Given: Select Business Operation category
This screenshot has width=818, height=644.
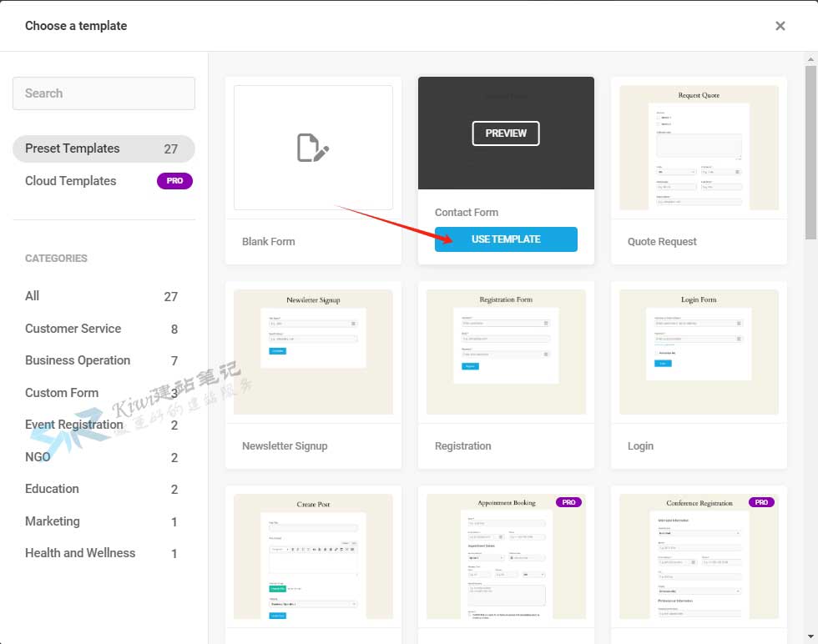Looking at the screenshot, I should [78, 360].
